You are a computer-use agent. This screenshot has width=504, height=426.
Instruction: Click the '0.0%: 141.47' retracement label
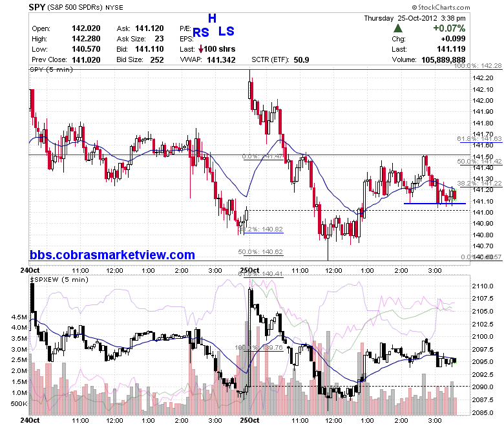262,156
